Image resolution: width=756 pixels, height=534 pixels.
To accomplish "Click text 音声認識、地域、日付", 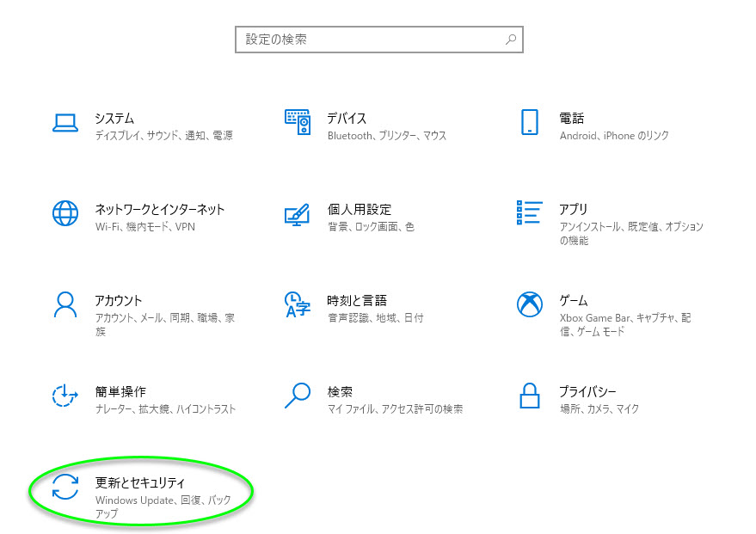I will [376, 317].
